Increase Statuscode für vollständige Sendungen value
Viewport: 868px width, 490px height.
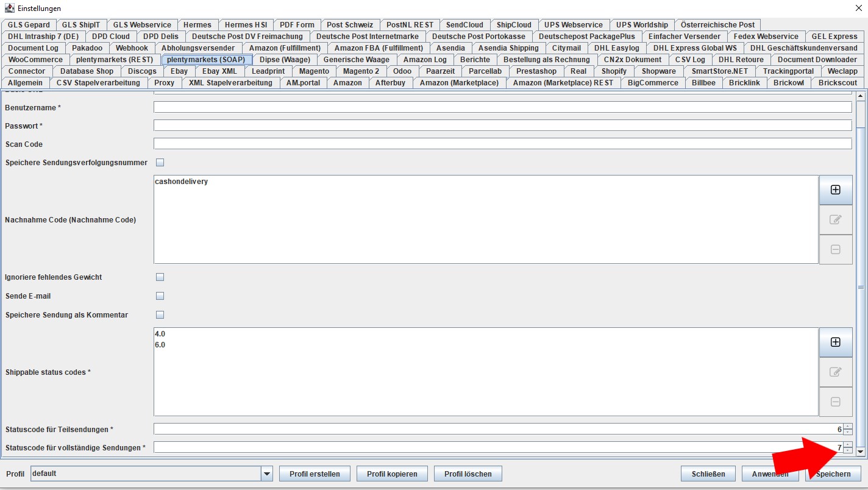848,445
